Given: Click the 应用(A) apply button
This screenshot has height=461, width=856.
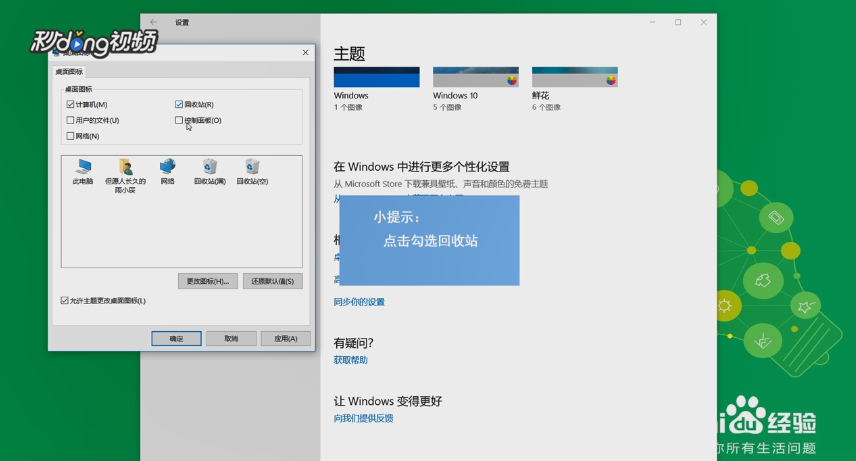Looking at the screenshot, I should point(286,339).
